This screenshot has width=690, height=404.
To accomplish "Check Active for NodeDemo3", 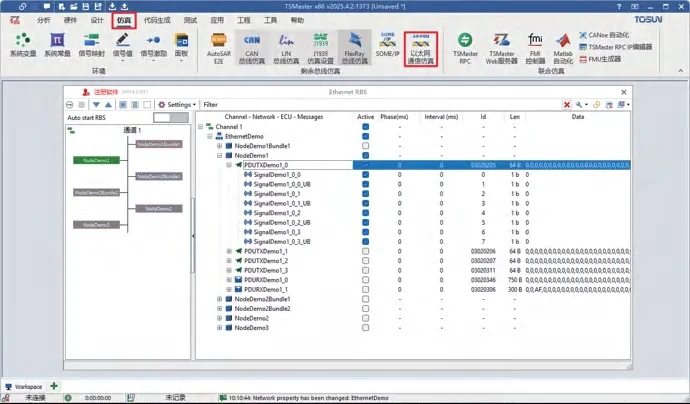I will (x=365, y=328).
